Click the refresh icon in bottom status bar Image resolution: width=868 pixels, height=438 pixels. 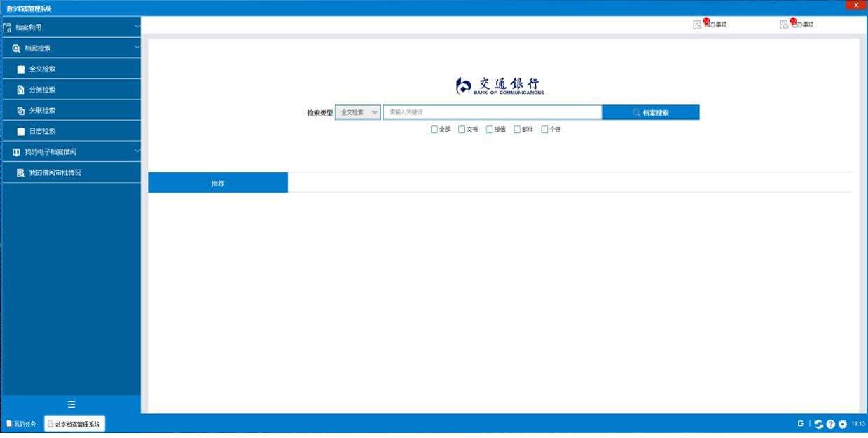[818, 424]
